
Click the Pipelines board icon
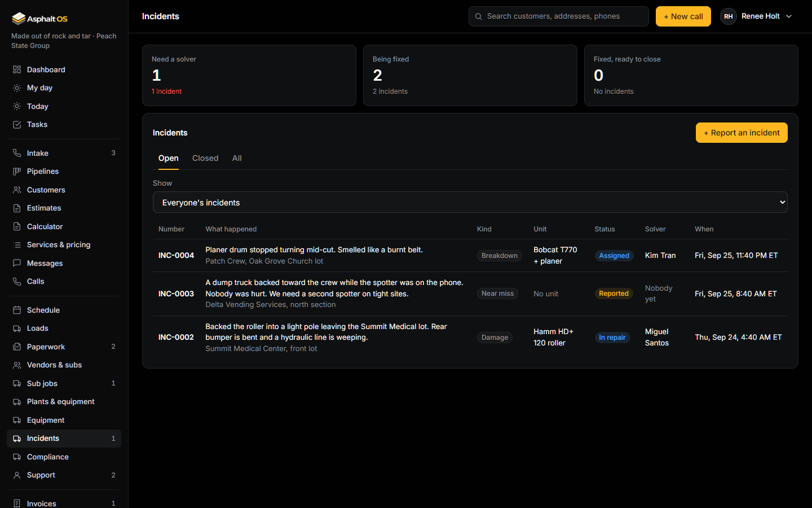pyautogui.click(x=17, y=172)
